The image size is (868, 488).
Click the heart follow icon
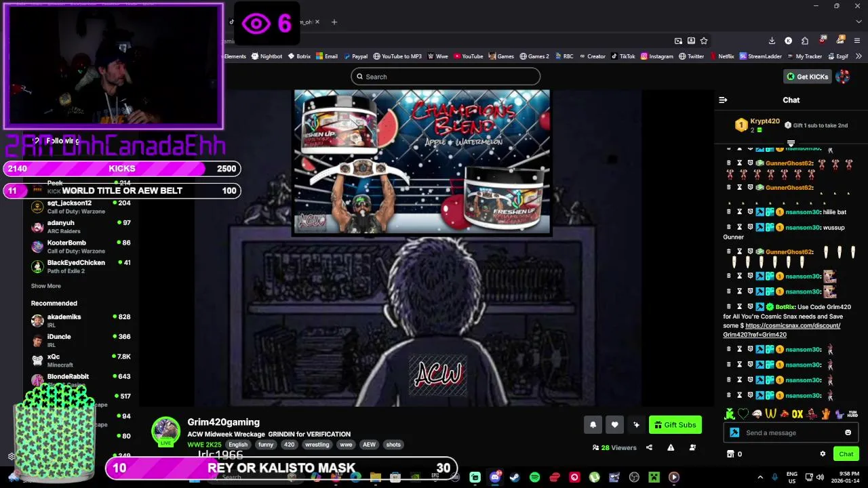point(614,425)
